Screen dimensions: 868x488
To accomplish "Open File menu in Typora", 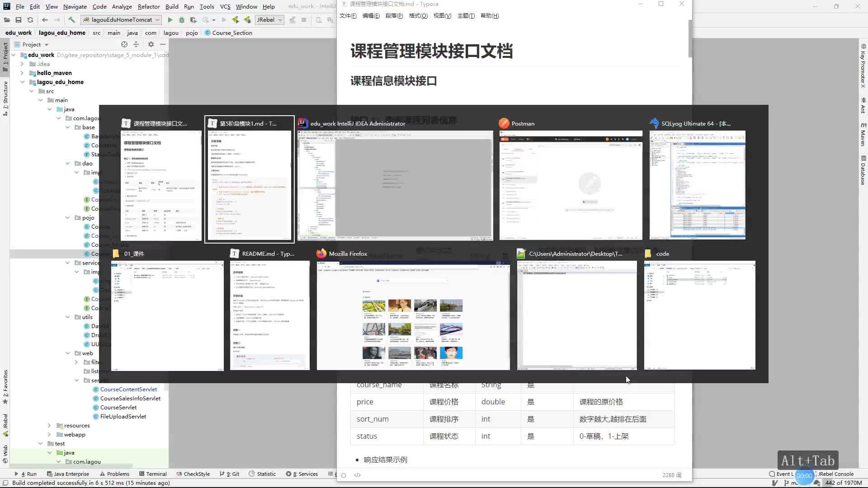I will (347, 15).
